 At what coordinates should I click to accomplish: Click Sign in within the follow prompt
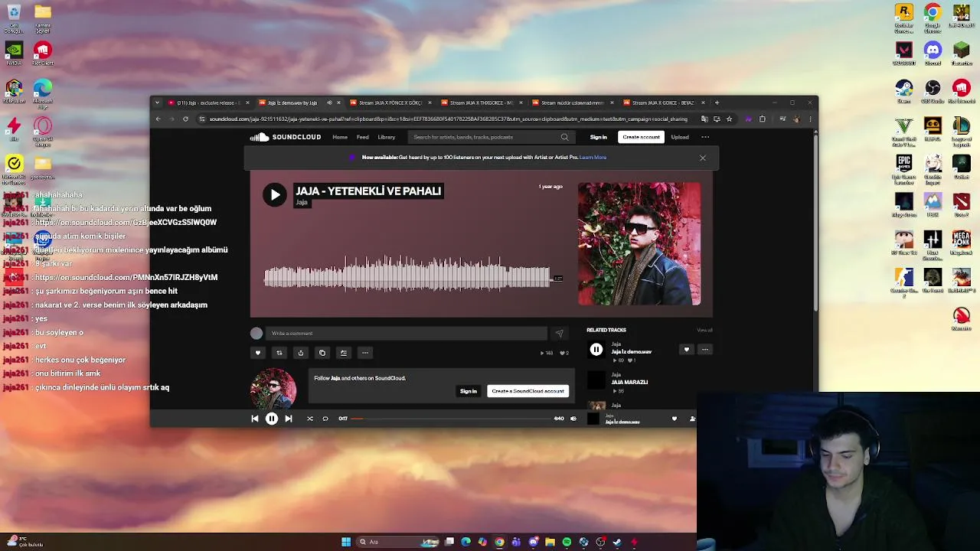coord(469,391)
